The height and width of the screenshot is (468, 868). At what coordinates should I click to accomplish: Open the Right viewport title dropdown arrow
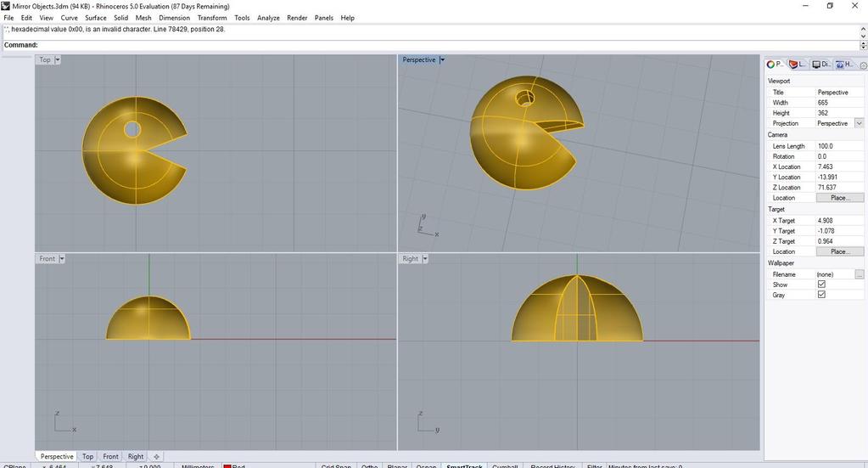coord(425,259)
